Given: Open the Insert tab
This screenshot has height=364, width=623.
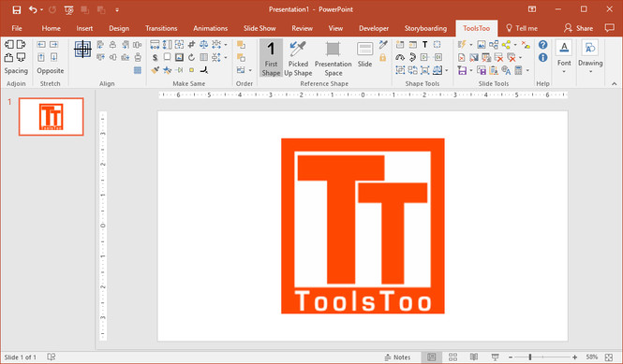Looking at the screenshot, I should [x=84, y=28].
